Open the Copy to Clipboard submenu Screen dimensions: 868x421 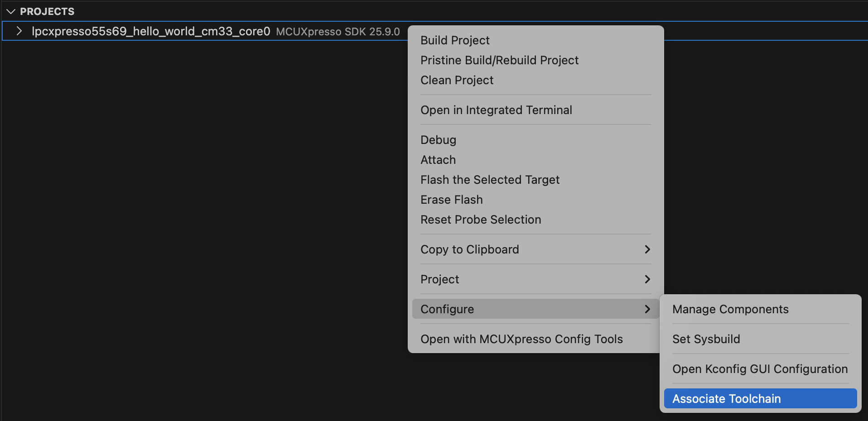coord(470,249)
